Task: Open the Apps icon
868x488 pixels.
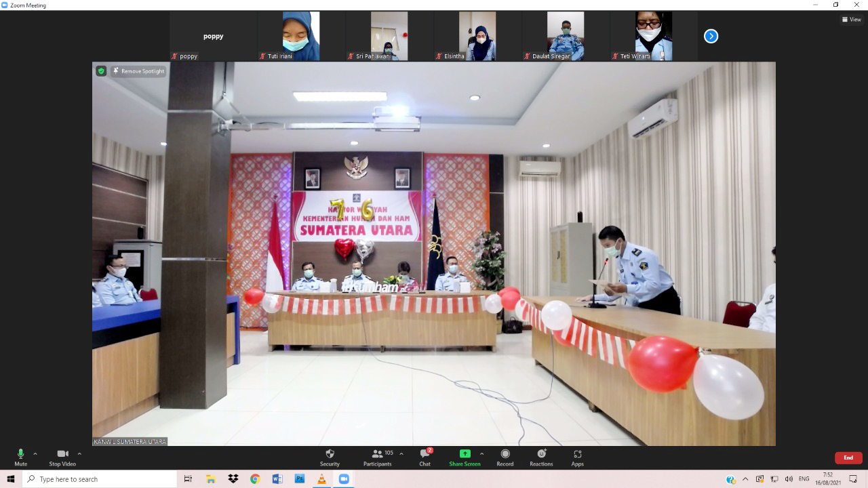Action: pos(577,457)
